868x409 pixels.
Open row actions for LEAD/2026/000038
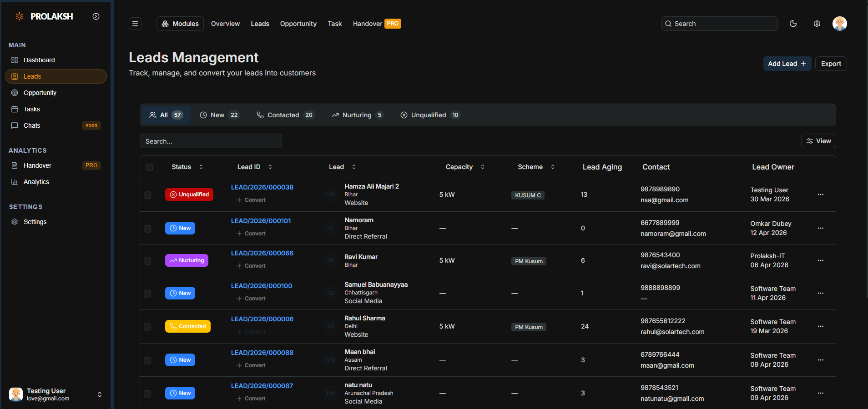(x=820, y=195)
